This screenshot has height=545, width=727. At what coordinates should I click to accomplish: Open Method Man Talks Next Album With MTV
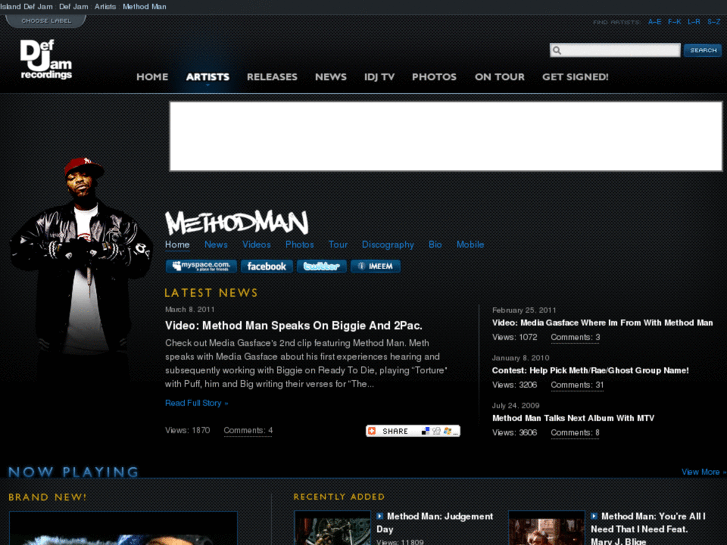pyautogui.click(x=573, y=418)
